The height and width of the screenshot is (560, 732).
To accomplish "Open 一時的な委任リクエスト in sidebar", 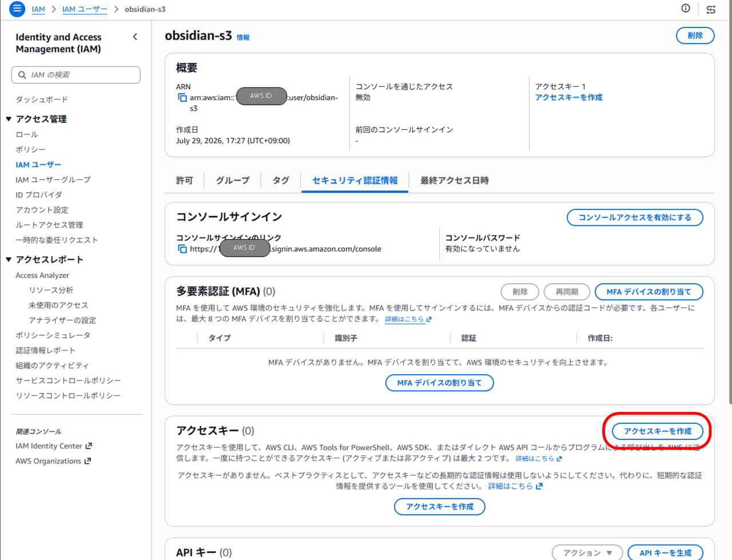I will tap(57, 240).
